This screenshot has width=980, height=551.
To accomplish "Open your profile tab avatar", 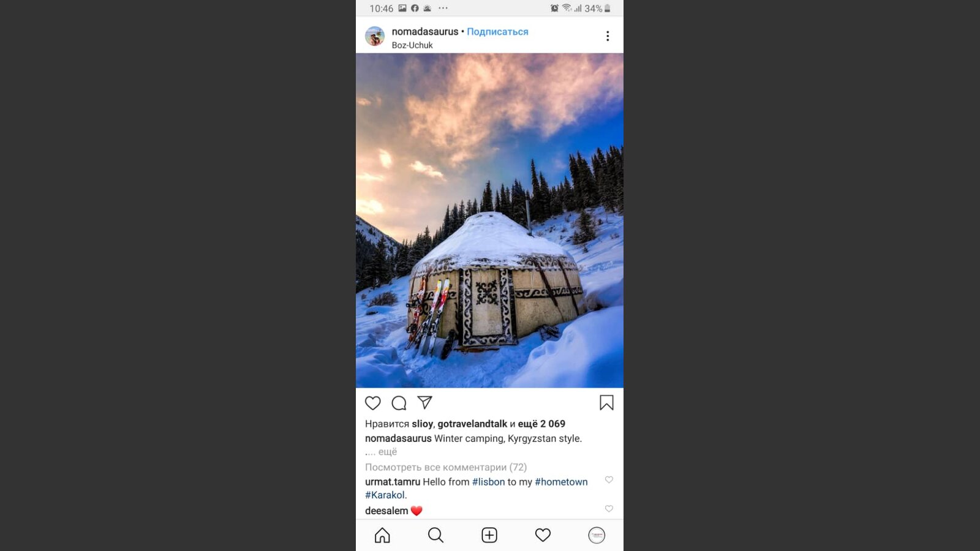I will pos(597,535).
